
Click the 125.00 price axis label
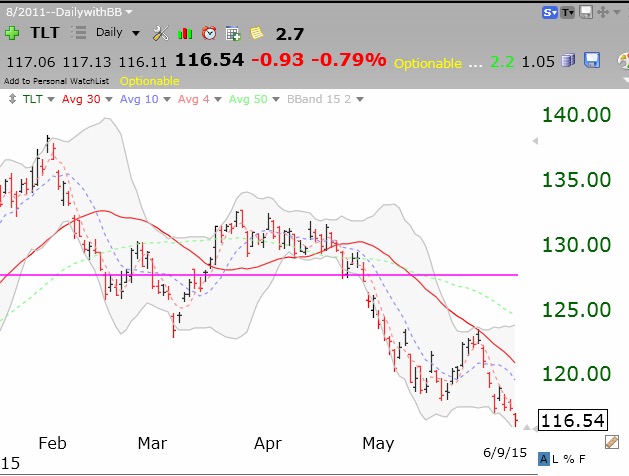tap(576, 309)
